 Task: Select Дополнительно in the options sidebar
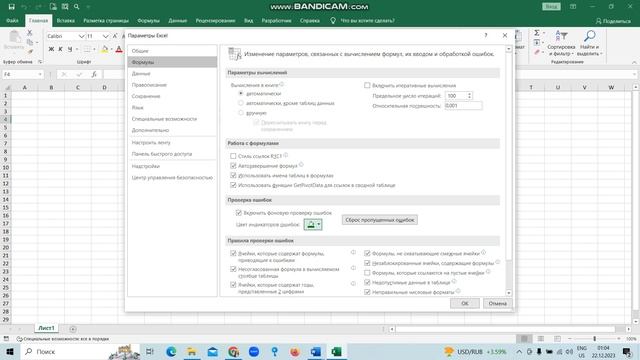coord(172,130)
